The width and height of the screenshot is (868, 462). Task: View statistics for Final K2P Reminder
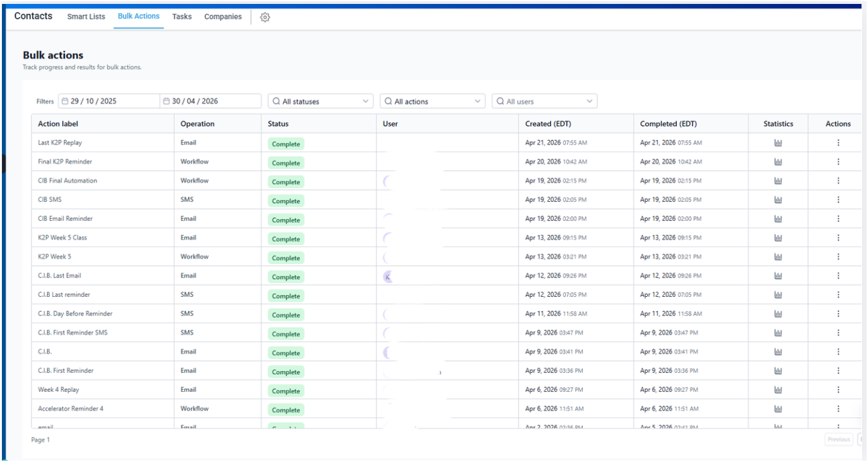coord(778,162)
